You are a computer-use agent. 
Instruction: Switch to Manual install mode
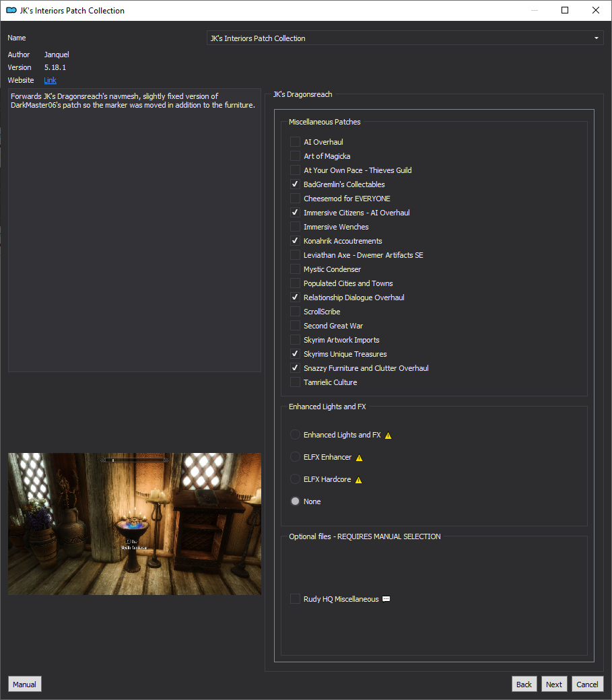24,685
